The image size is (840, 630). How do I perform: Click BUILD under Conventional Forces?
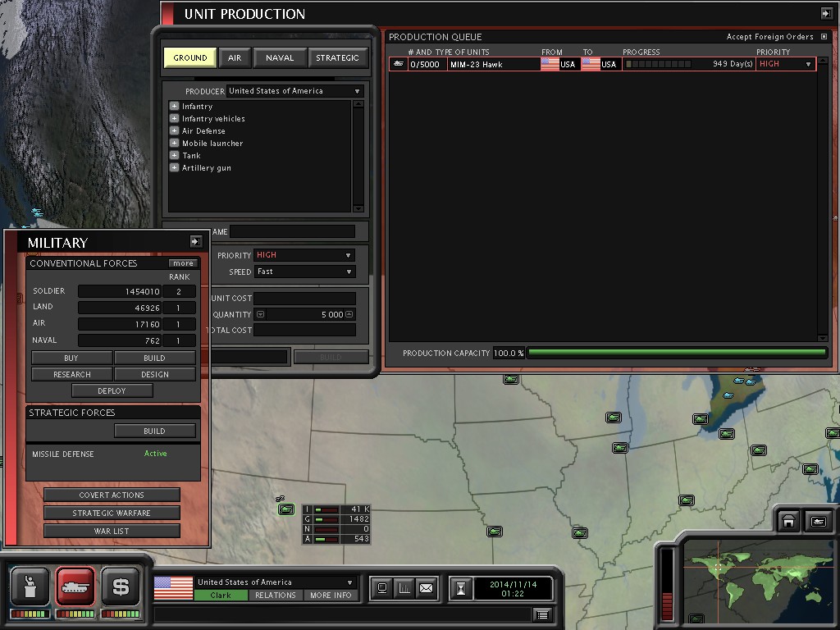coord(154,358)
